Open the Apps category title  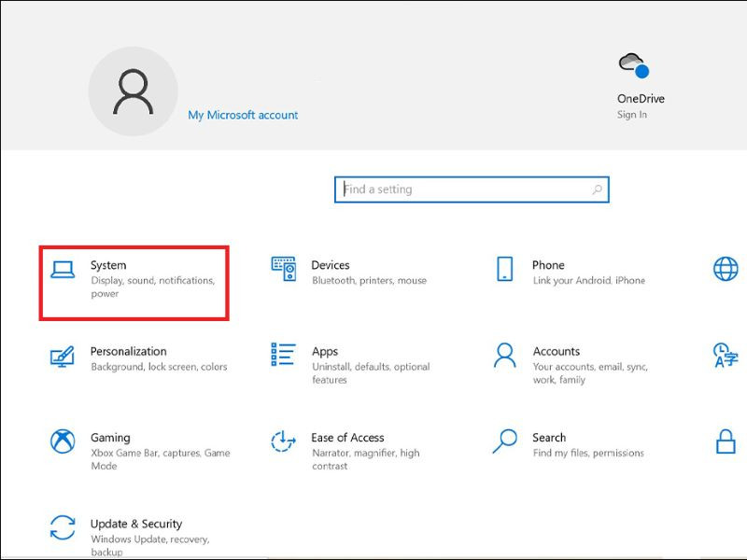325,352
